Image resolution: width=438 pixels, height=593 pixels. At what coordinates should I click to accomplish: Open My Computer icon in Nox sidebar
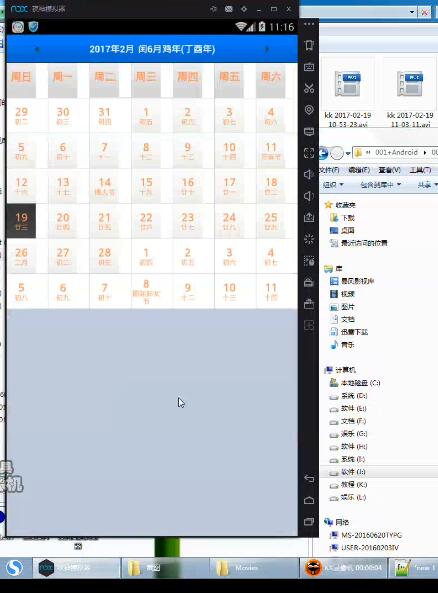point(309,132)
